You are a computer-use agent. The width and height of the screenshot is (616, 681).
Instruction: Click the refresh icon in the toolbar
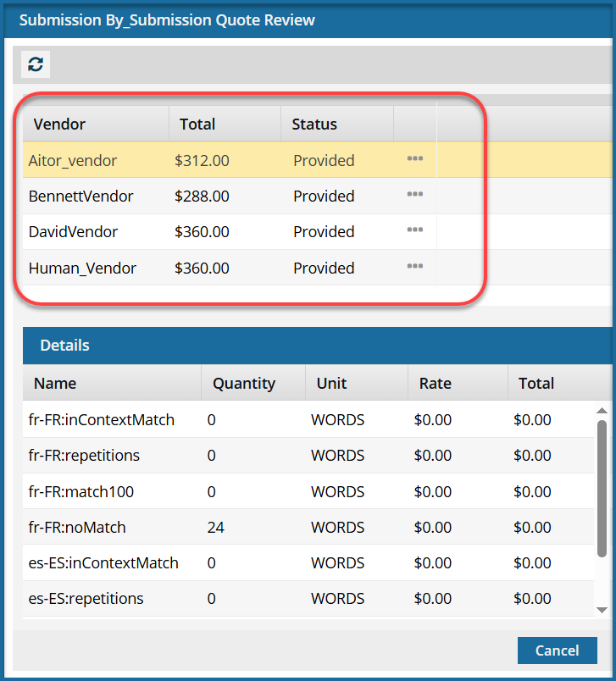click(x=36, y=64)
